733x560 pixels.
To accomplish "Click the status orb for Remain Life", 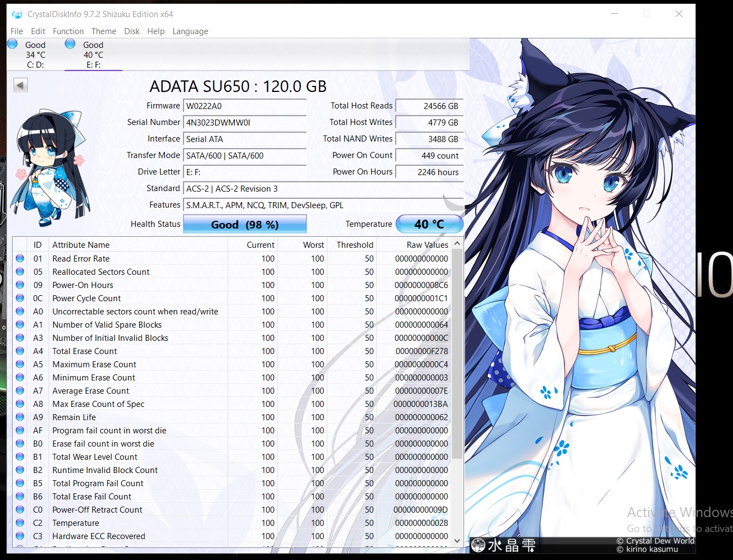I will coord(20,417).
